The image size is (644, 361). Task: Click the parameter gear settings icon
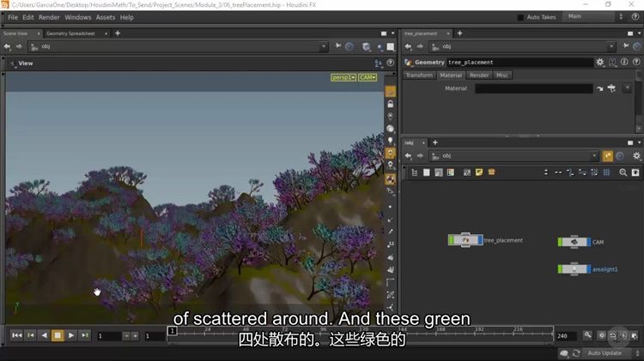tap(600, 63)
